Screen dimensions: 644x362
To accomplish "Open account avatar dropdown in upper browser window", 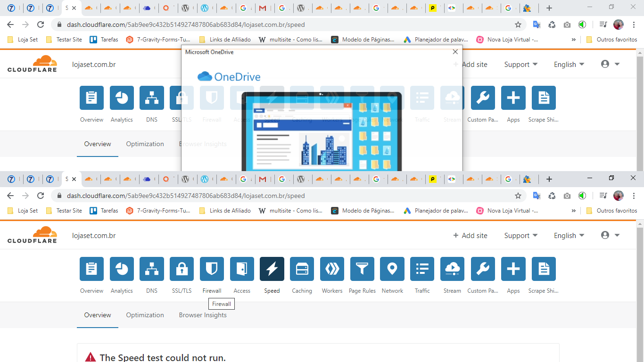I will point(610,64).
